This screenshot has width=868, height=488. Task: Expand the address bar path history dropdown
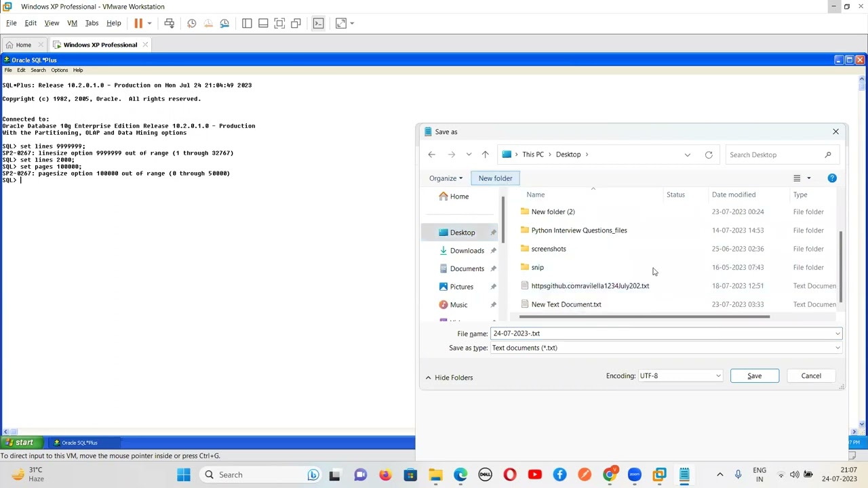[x=688, y=155]
